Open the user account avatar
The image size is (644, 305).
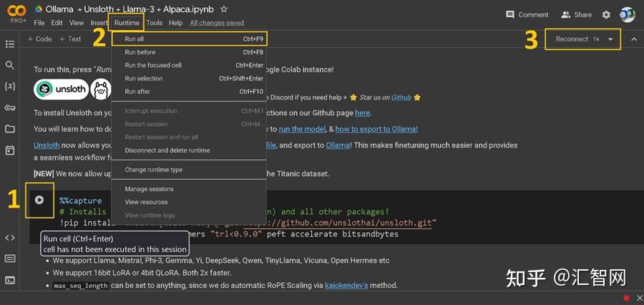coord(627,15)
